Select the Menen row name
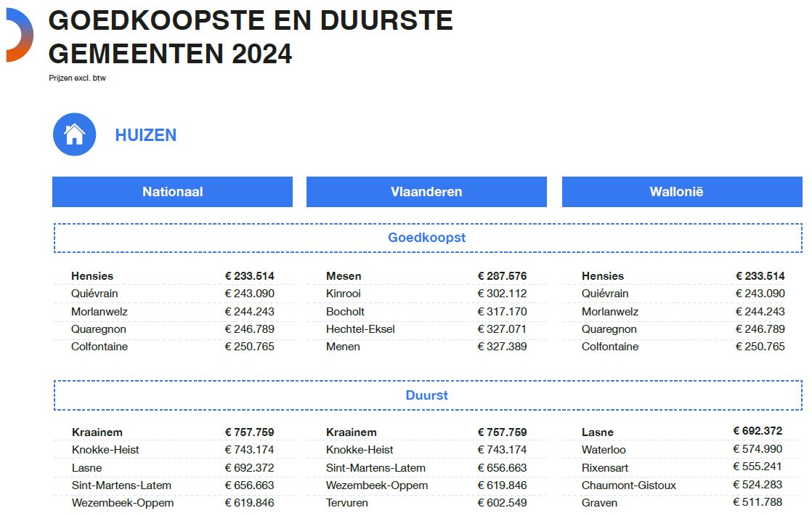Screen dimensions: 812x516 tap(343, 347)
